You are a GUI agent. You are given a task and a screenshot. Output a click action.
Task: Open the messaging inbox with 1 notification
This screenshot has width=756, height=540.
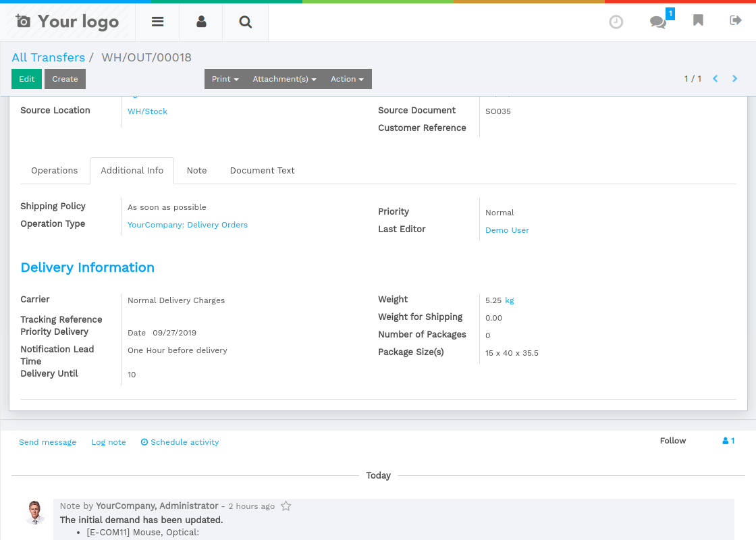(x=657, y=22)
